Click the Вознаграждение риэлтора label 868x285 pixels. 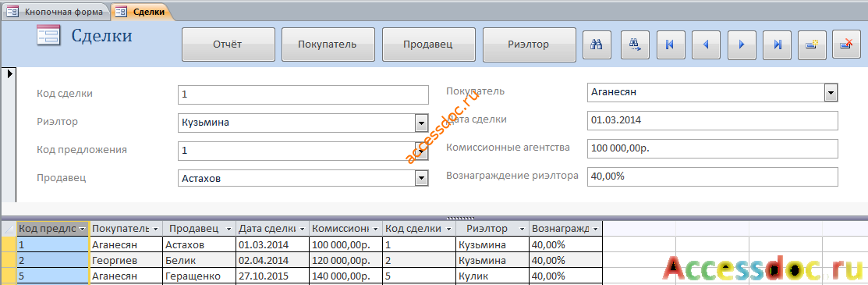512,176
